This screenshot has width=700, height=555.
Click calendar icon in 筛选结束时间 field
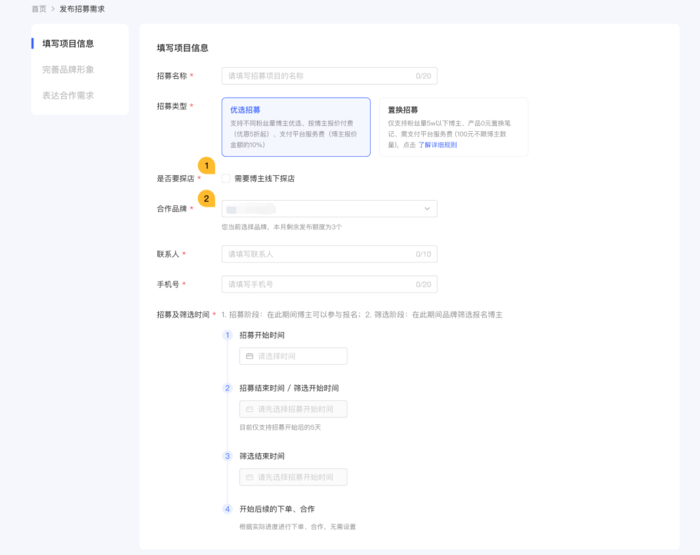coord(249,478)
